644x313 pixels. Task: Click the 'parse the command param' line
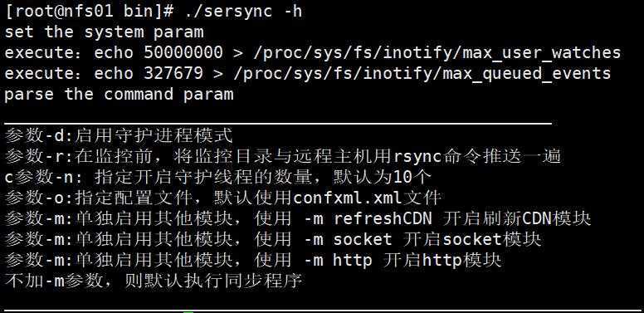[119, 95]
